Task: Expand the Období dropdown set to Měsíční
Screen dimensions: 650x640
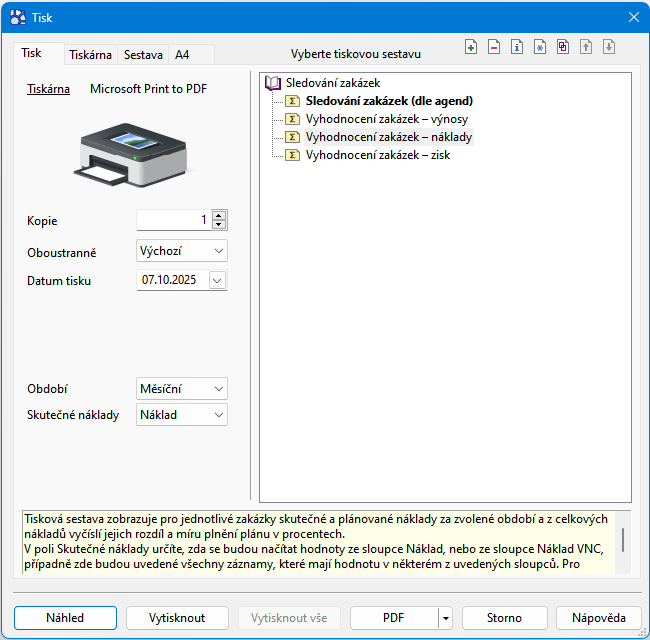Action: (x=181, y=388)
